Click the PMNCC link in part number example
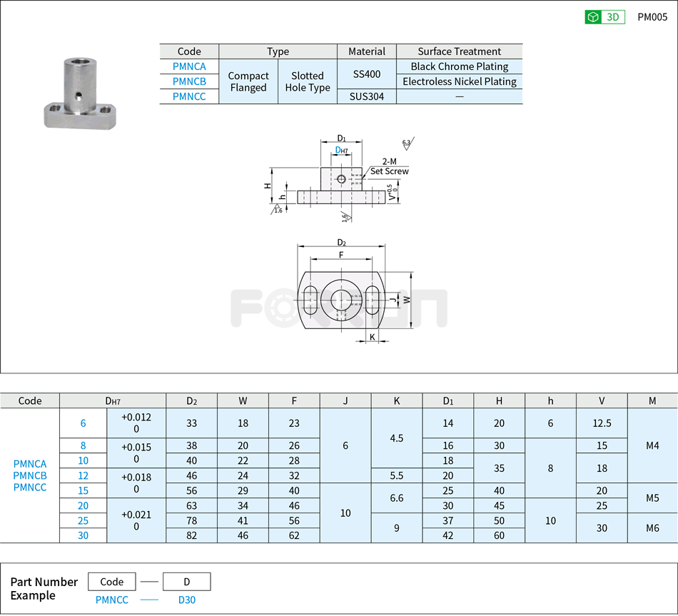The height and width of the screenshot is (616, 678). pyautogui.click(x=111, y=600)
